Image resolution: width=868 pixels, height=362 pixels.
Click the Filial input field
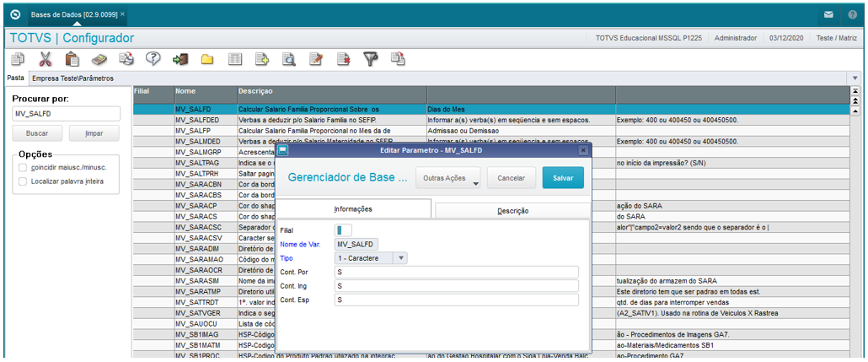tap(343, 230)
